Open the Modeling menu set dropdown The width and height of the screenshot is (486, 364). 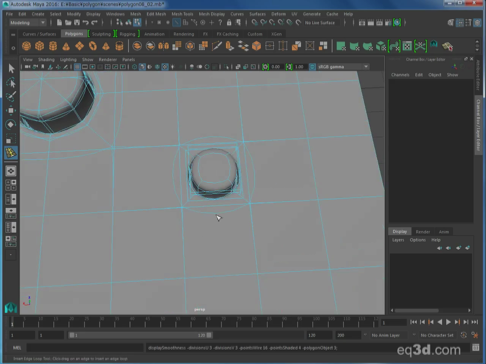click(27, 23)
